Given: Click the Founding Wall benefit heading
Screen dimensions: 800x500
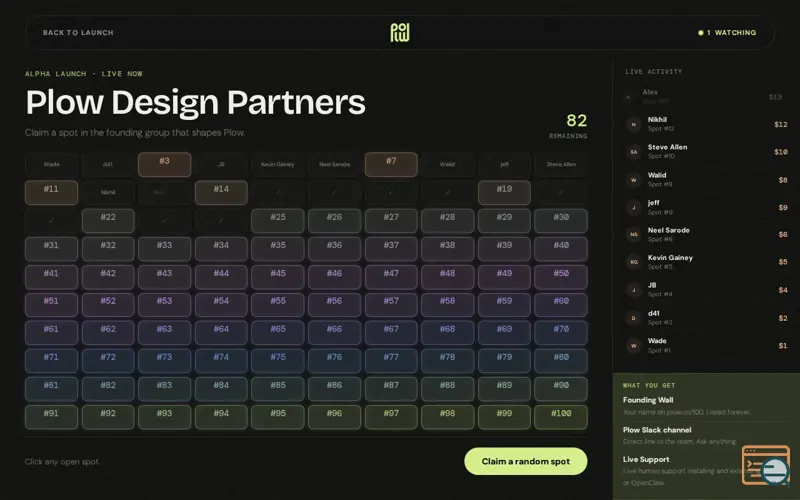Looking at the screenshot, I should click(x=647, y=400).
